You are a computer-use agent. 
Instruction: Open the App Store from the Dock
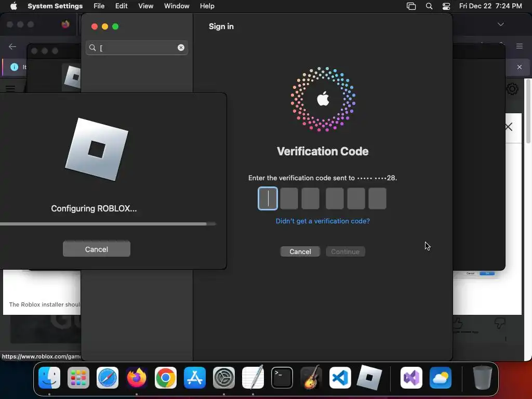(195, 378)
